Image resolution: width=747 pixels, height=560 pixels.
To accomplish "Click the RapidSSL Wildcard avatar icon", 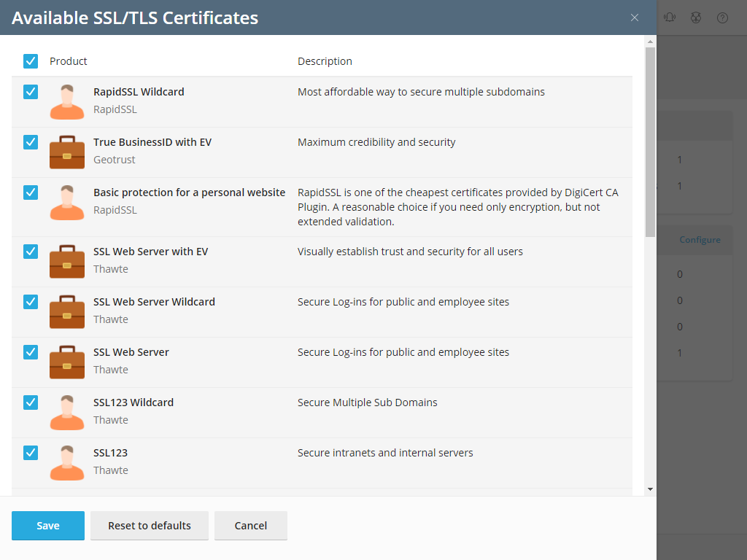I will click(x=67, y=102).
